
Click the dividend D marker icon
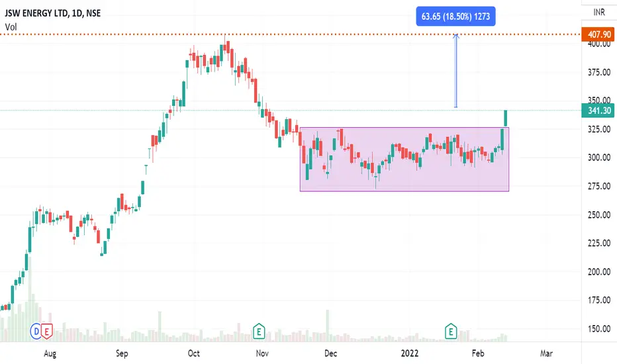(x=36, y=332)
